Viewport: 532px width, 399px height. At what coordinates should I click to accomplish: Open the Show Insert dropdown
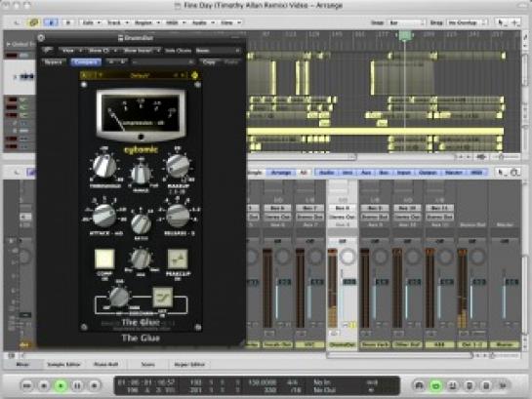(x=142, y=51)
